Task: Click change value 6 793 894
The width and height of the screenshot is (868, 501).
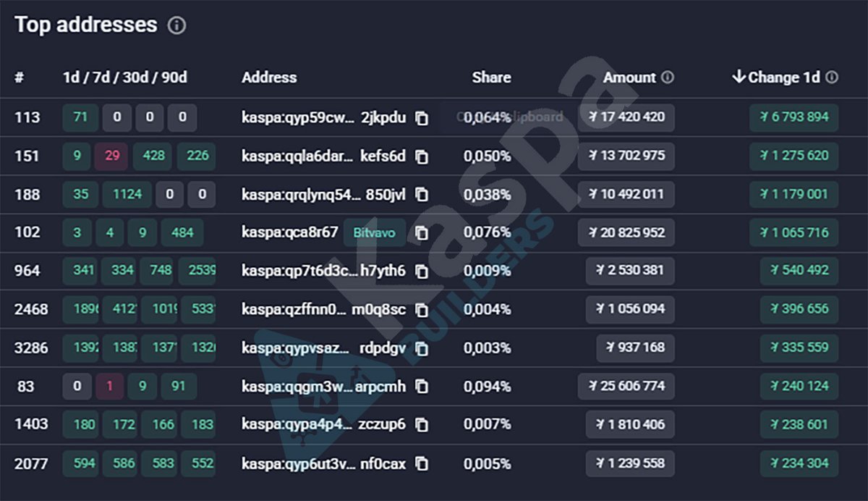Action: pos(794,117)
